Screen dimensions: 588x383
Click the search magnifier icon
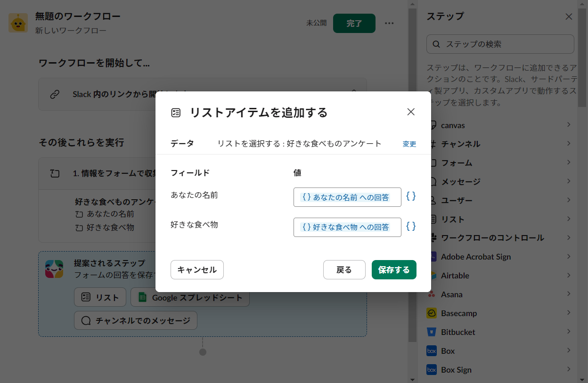436,44
